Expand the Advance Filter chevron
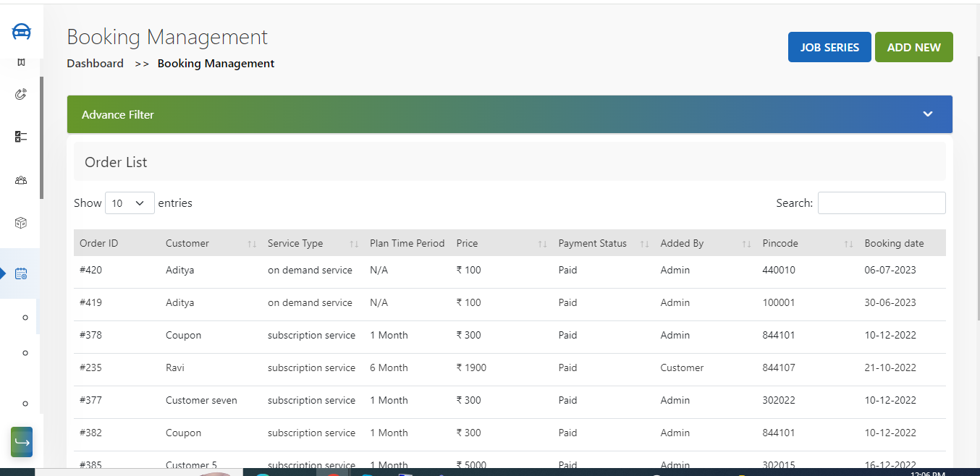980x476 pixels. point(927,114)
